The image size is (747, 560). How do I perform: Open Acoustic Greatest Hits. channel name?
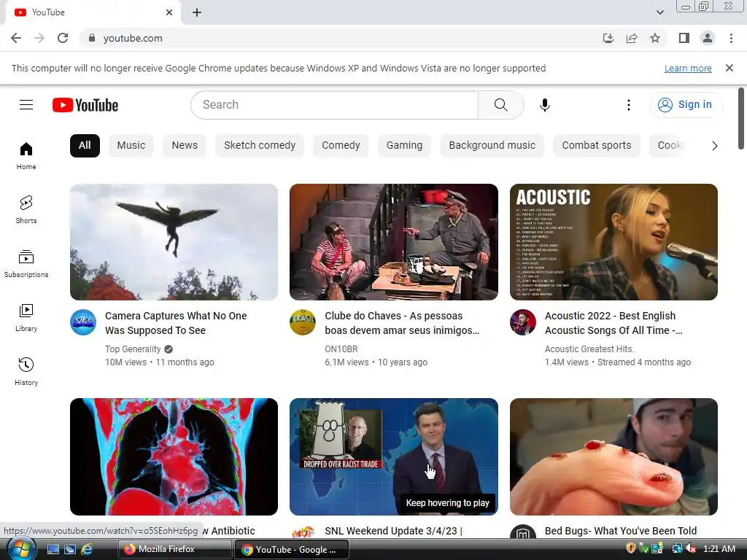point(589,349)
